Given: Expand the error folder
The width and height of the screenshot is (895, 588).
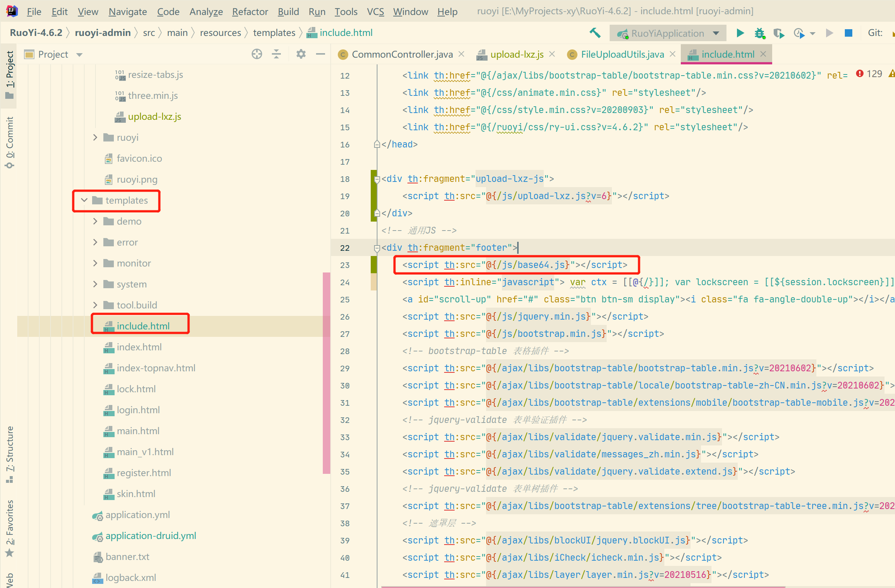Looking at the screenshot, I should click(95, 242).
